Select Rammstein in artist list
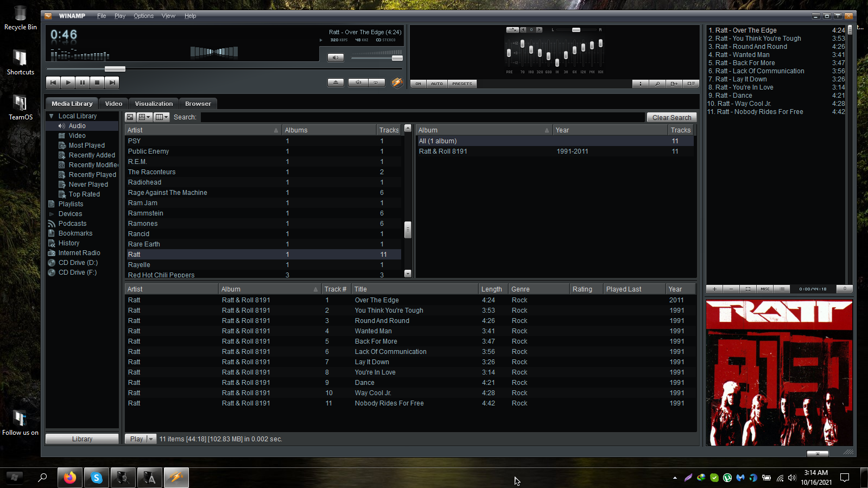 [x=264, y=213]
